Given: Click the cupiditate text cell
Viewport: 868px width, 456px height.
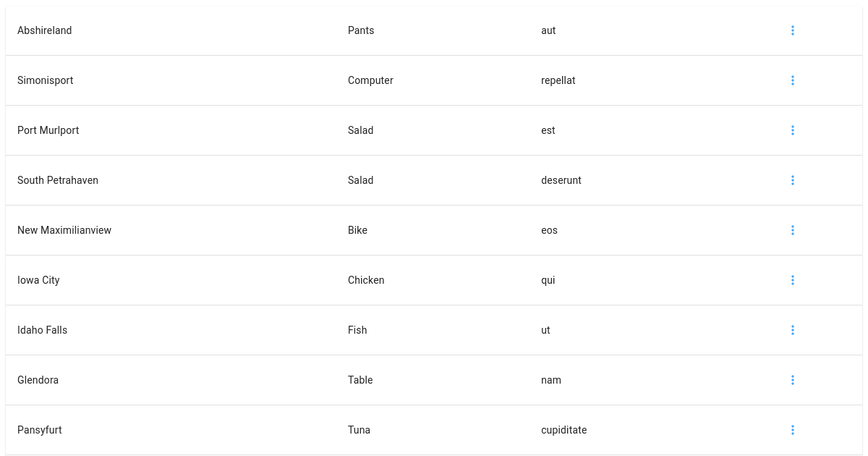Looking at the screenshot, I should click(x=564, y=430).
